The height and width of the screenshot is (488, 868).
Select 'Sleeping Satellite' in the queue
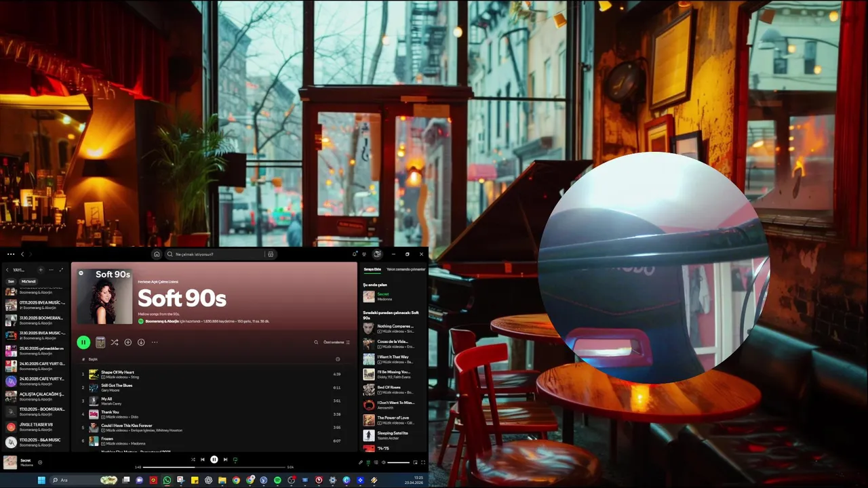pos(393,435)
